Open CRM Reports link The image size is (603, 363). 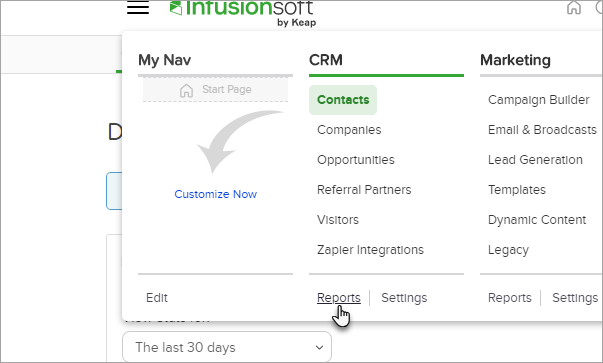[339, 298]
